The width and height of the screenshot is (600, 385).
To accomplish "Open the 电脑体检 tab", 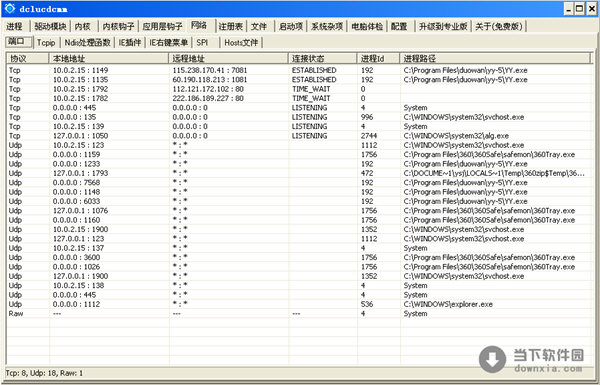I will (367, 26).
